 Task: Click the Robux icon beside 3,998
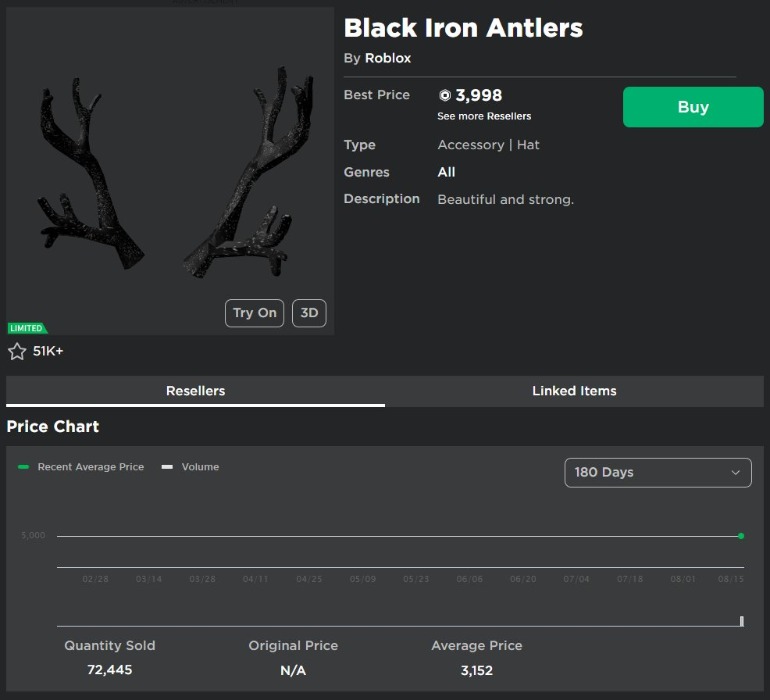[445, 95]
